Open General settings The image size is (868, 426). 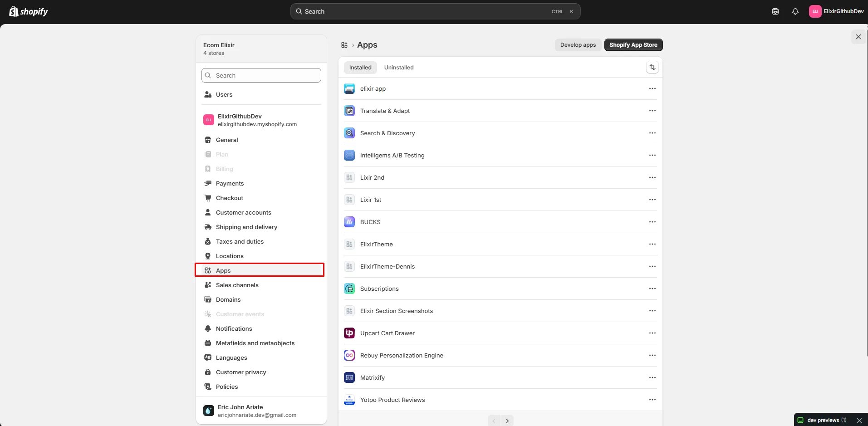point(261,140)
